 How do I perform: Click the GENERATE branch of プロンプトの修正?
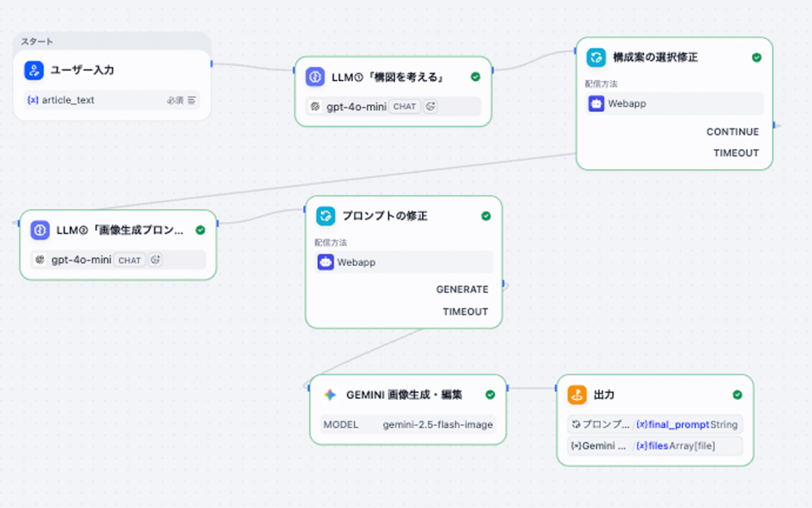(462, 289)
